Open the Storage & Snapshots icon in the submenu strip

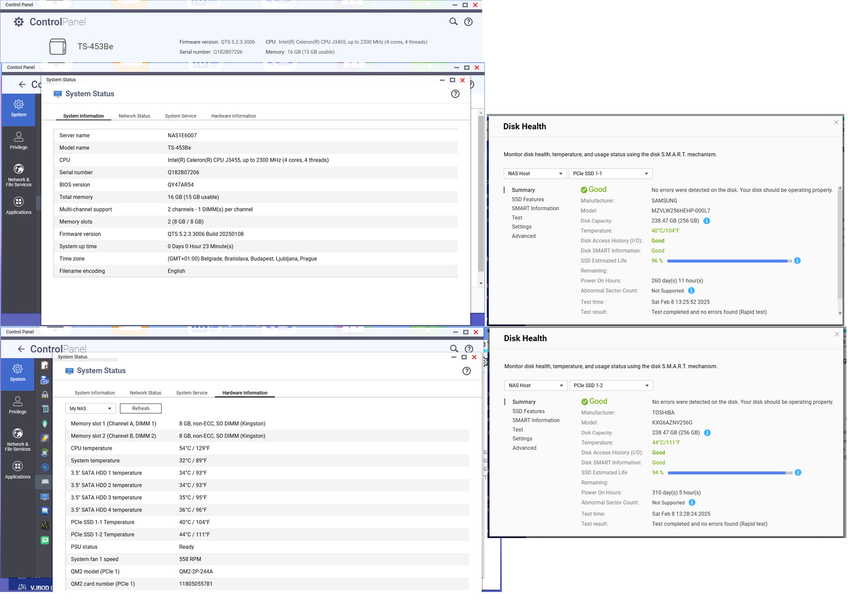tap(45, 380)
